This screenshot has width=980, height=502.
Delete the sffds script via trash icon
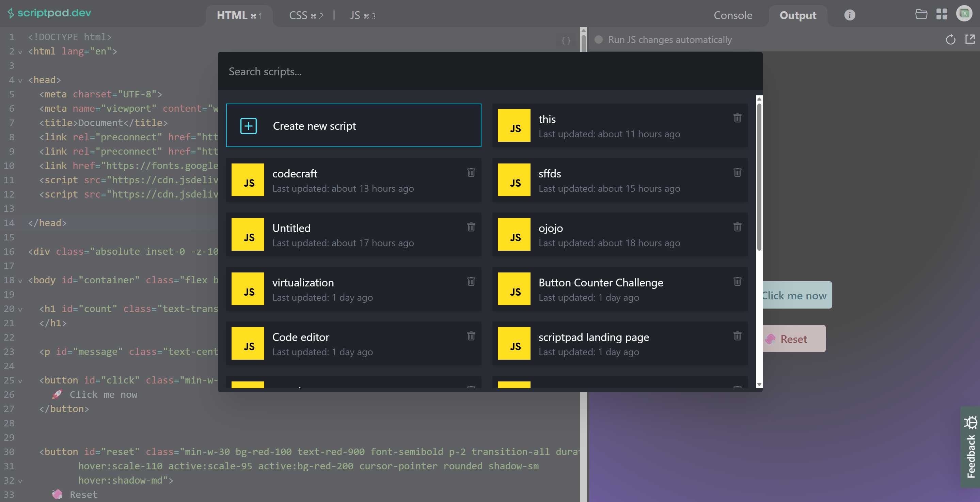(737, 172)
